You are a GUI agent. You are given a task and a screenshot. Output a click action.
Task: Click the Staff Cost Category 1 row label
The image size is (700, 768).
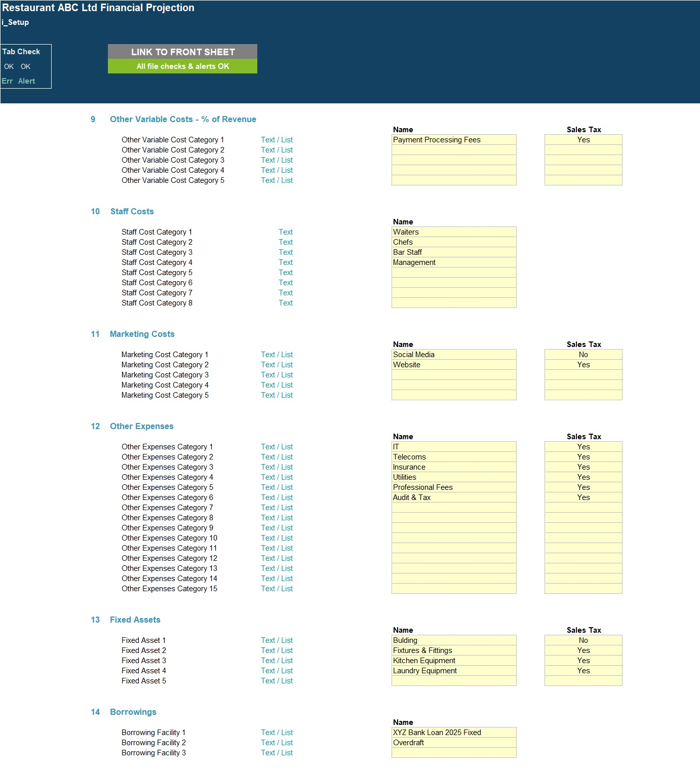pyautogui.click(x=157, y=232)
